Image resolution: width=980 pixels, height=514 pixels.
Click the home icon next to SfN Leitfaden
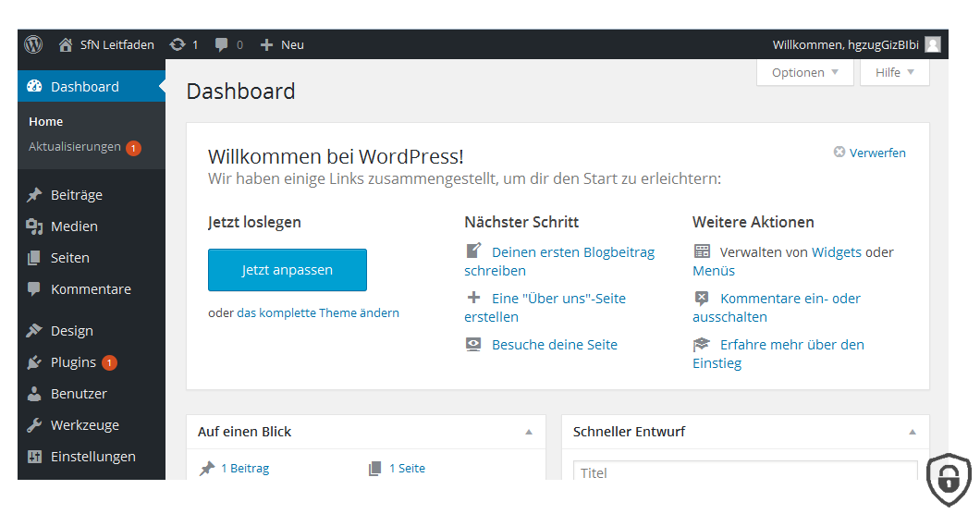66,44
